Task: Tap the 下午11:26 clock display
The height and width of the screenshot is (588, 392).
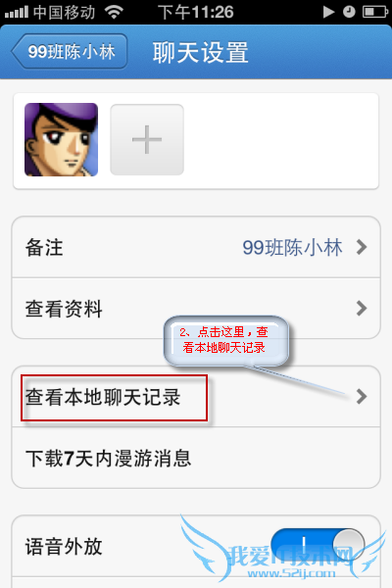Action: tap(196, 13)
